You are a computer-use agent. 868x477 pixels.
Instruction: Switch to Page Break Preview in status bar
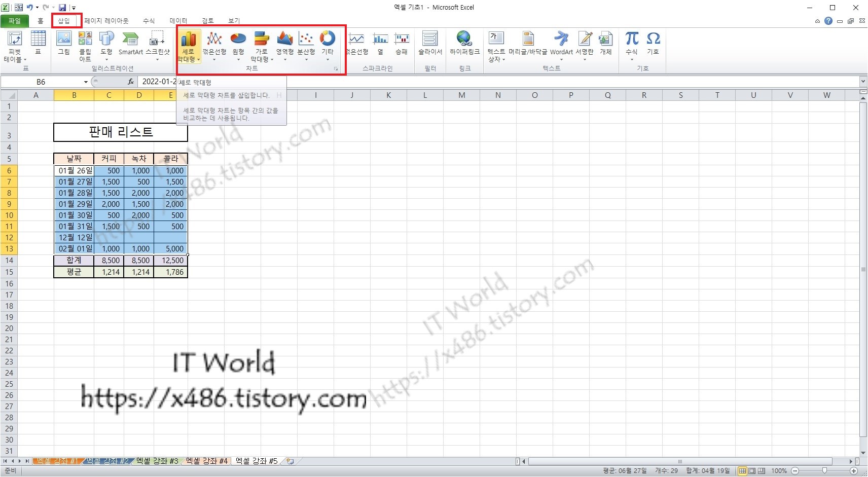click(762, 471)
